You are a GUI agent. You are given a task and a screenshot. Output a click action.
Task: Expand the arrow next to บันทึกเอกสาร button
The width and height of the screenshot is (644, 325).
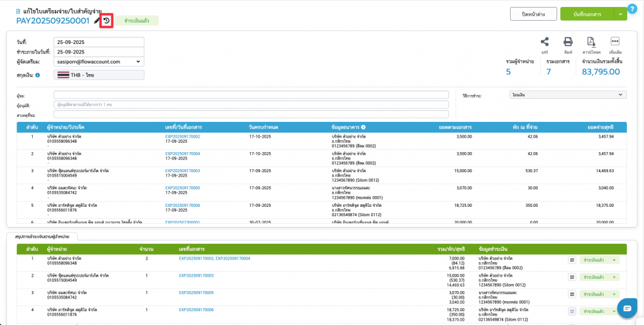[621, 14]
